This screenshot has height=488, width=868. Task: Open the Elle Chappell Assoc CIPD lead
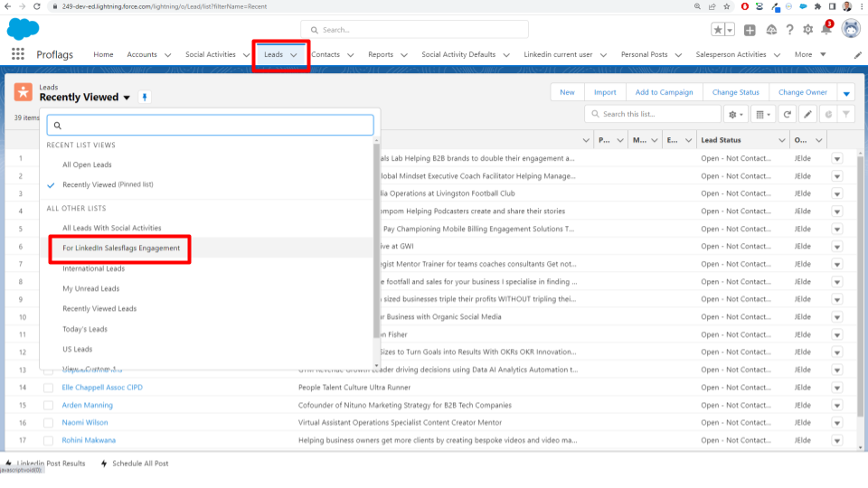click(x=102, y=388)
